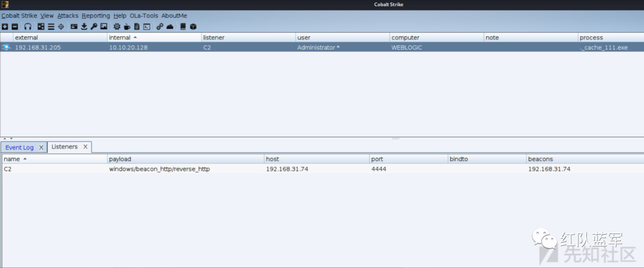Close the Listeners tab
This screenshot has width=644, height=268.
(x=85, y=147)
